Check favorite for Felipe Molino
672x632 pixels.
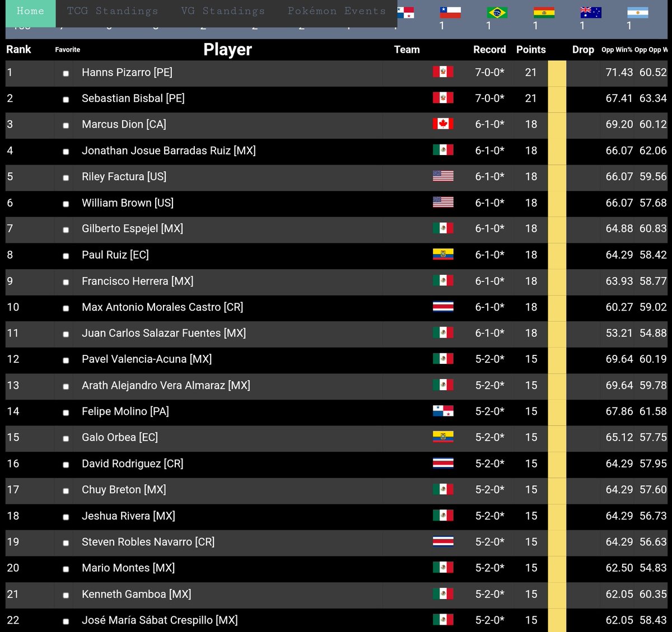[x=66, y=413]
